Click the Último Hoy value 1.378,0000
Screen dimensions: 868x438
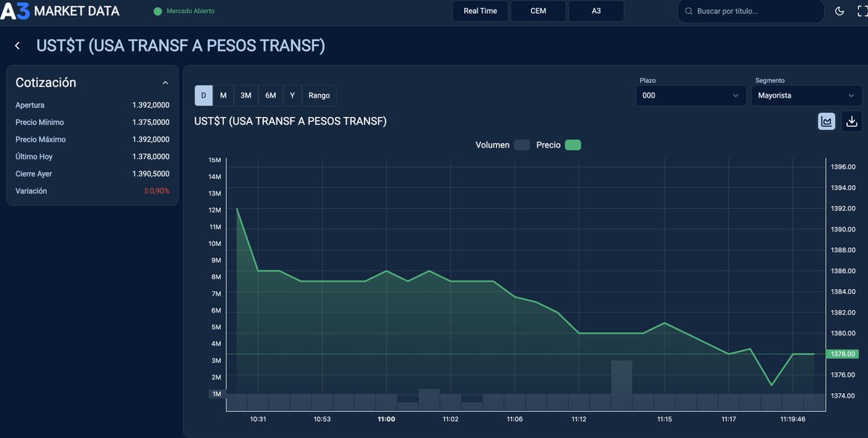point(150,157)
